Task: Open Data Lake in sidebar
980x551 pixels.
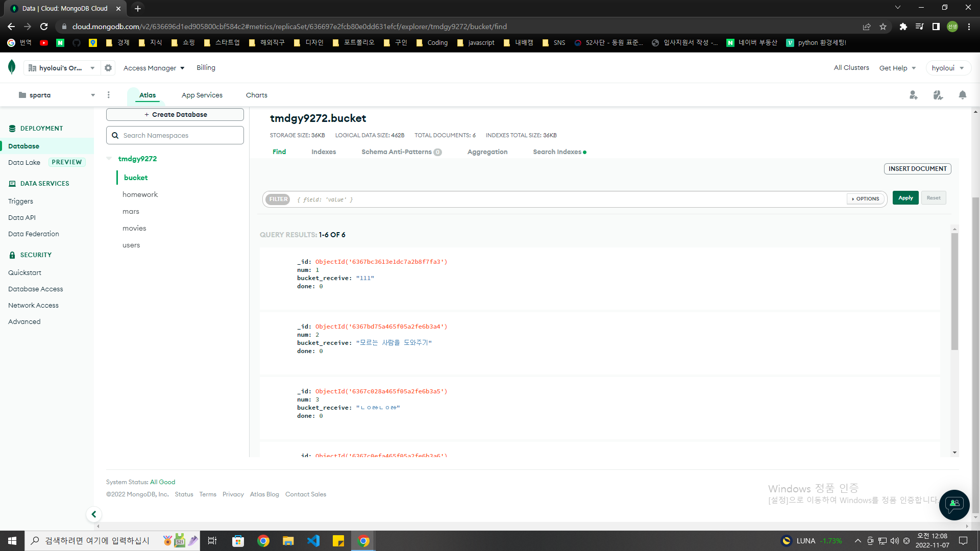Action: [24, 162]
